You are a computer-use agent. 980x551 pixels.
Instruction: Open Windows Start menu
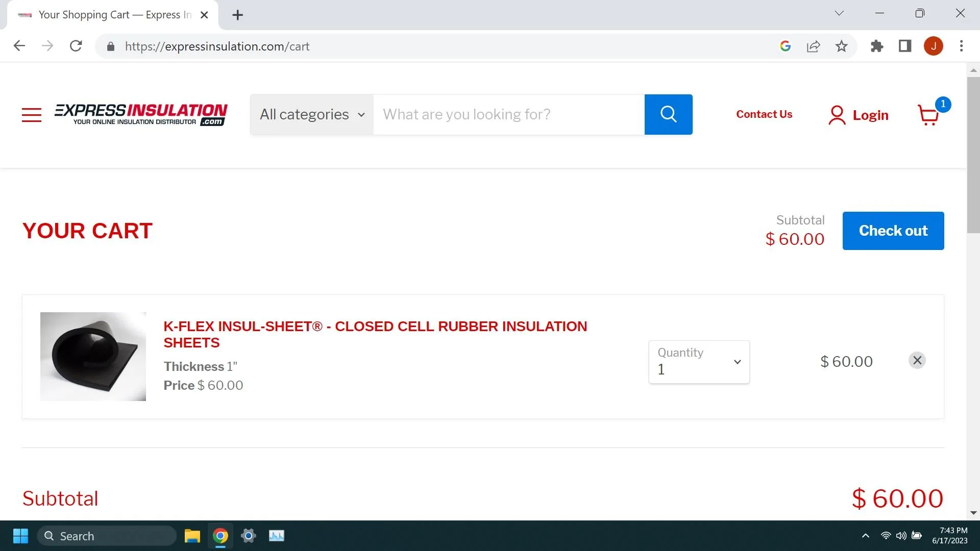point(20,536)
